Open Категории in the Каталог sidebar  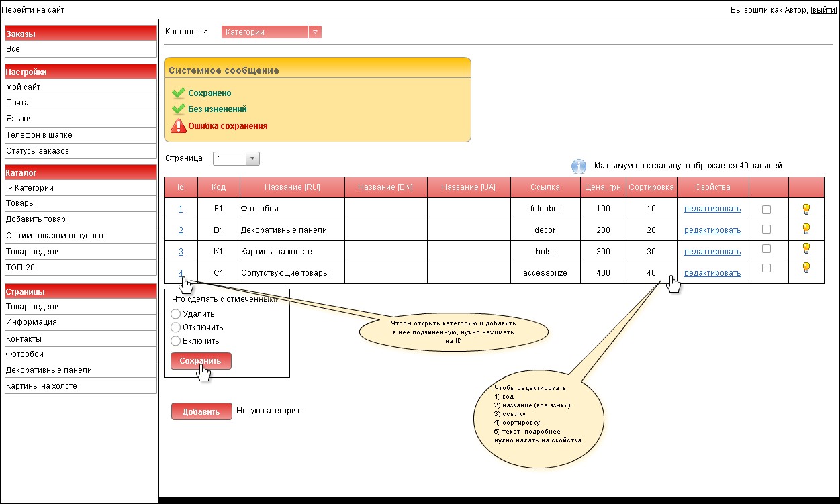81,188
